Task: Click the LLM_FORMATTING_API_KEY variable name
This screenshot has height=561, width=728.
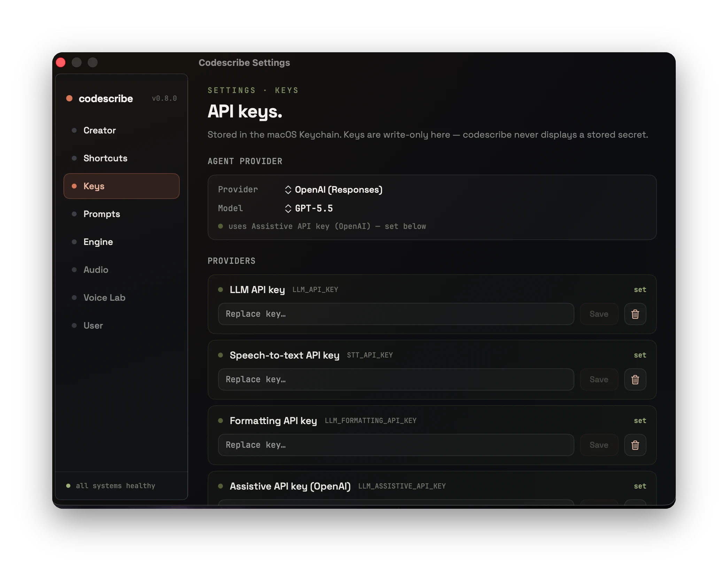Action: 371,421
